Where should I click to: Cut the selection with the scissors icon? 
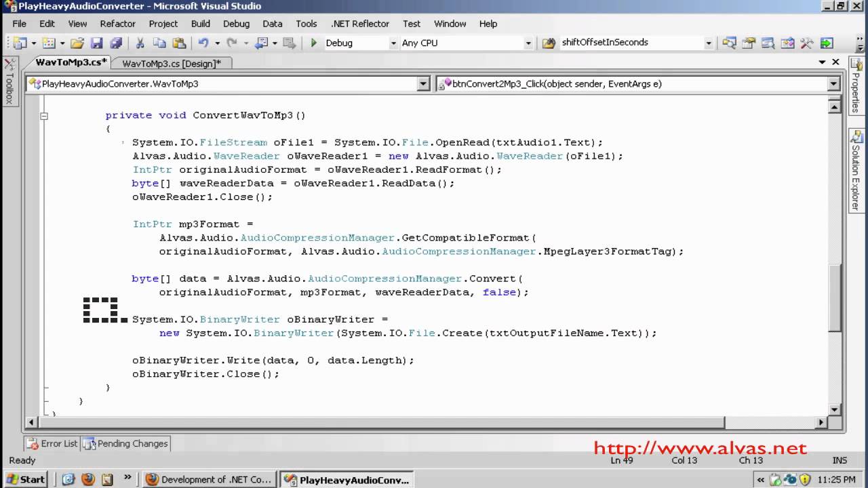coord(140,43)
